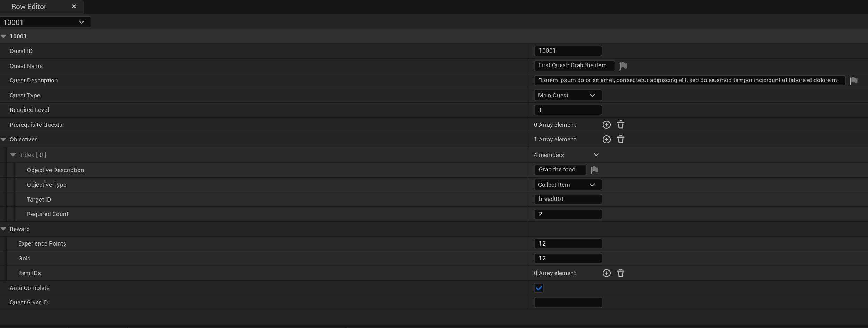Open the row selector dropdown showing 10001
The image size is (868, 328).
pyautogui.click(x=45, y=22)
